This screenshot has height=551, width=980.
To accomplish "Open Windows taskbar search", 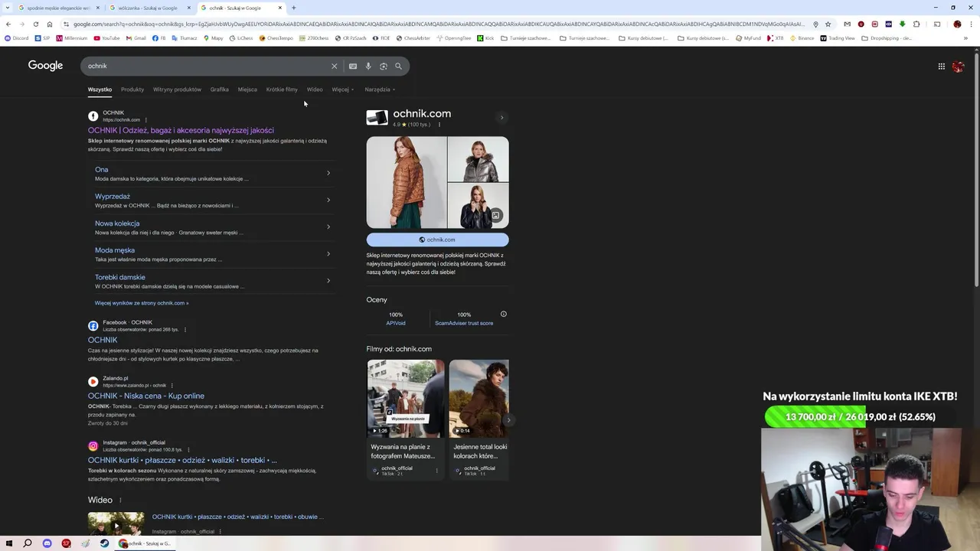I will pyautogui.click(x=28, y=543).
